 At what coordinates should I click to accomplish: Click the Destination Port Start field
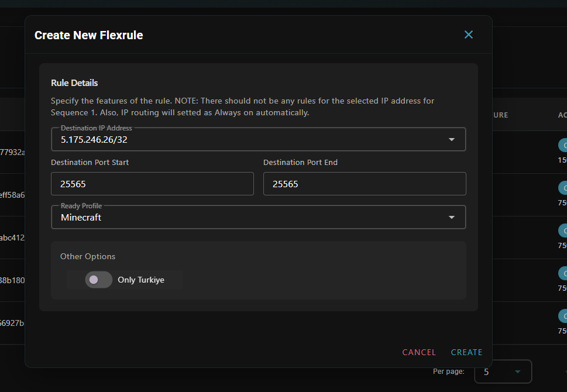(152, 184)
